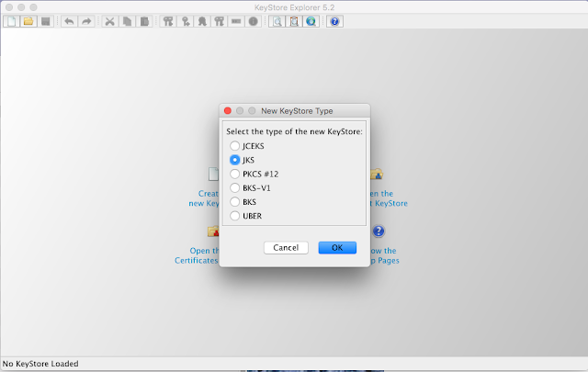Click the Import Trusted Certificate icon

click(x=202, y=21)
